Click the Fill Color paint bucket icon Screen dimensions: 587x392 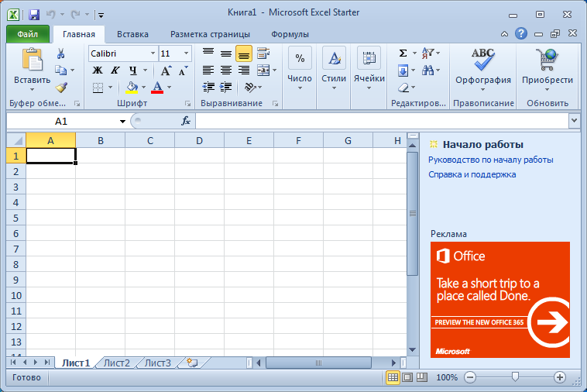(132, 88)
